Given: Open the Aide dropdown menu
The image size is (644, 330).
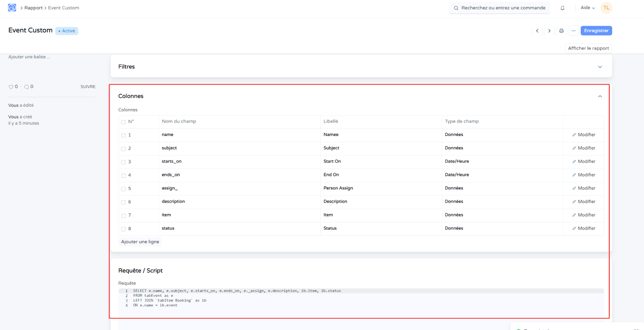Looking at the screenshot, I should tap(587, 8).
